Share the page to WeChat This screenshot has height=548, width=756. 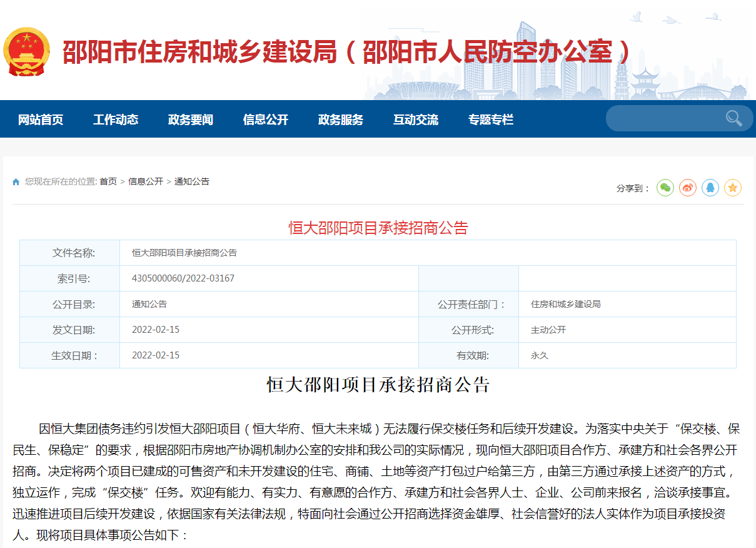coord(665,187)
